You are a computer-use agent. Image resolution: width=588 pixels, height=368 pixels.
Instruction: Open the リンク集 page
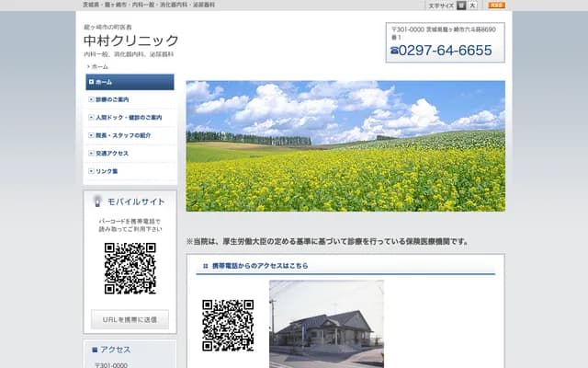point(129,171)
